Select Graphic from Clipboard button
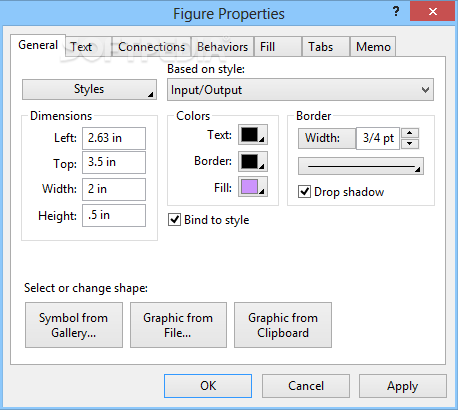 click(x=283, y=325)
